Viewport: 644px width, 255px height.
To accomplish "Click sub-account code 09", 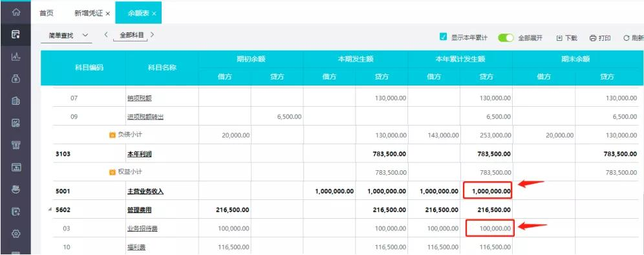I will tap(74, 116).
